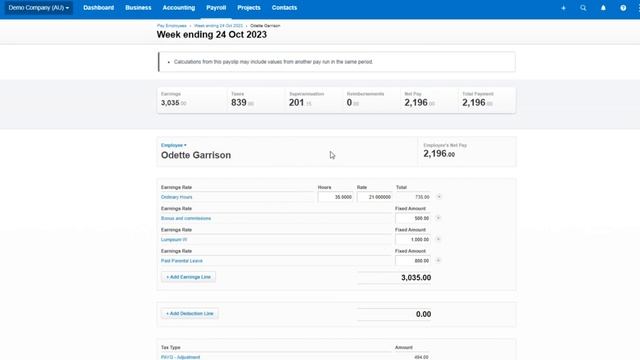Click the Employee's Net Pay 2,196.00 value
This screenshot has width=640, height=360.
coord(439,154)
